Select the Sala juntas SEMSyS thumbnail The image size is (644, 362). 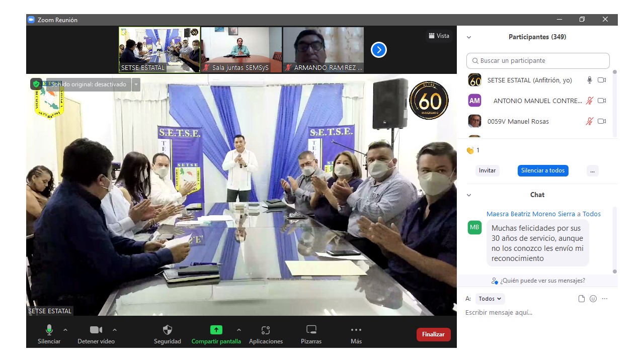click(242, 50)
